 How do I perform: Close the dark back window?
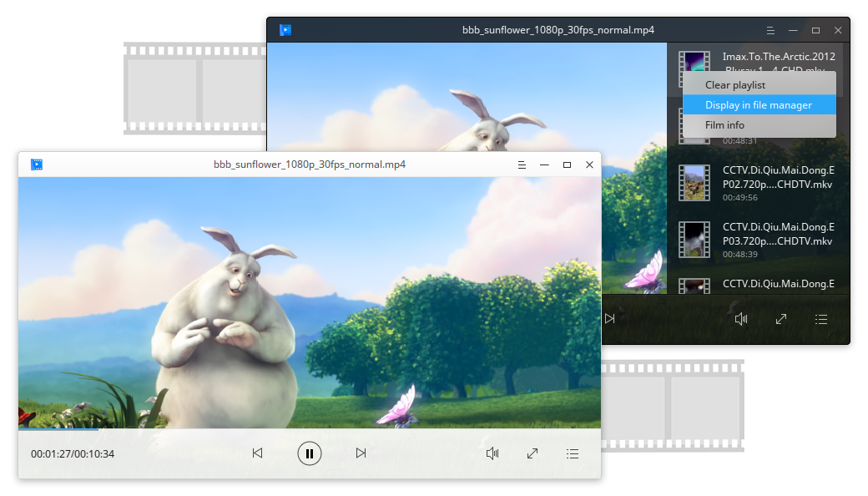tap(838, 30)
